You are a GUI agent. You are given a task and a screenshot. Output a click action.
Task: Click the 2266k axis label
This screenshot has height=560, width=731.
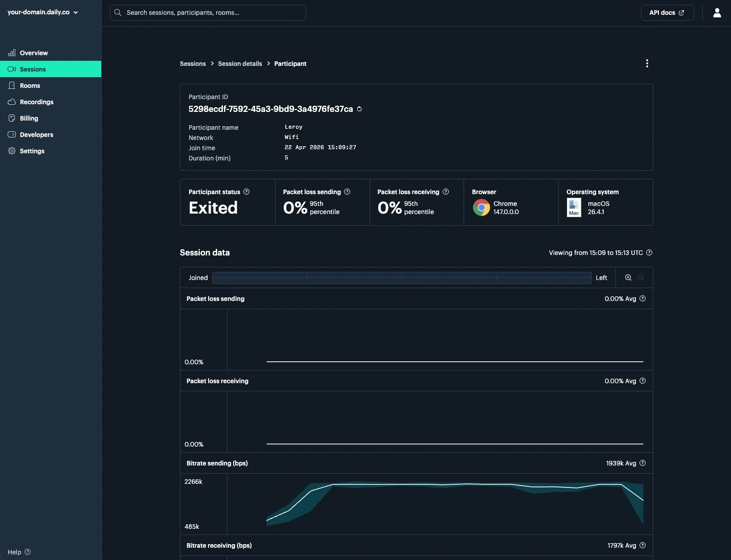pos(193,481)
